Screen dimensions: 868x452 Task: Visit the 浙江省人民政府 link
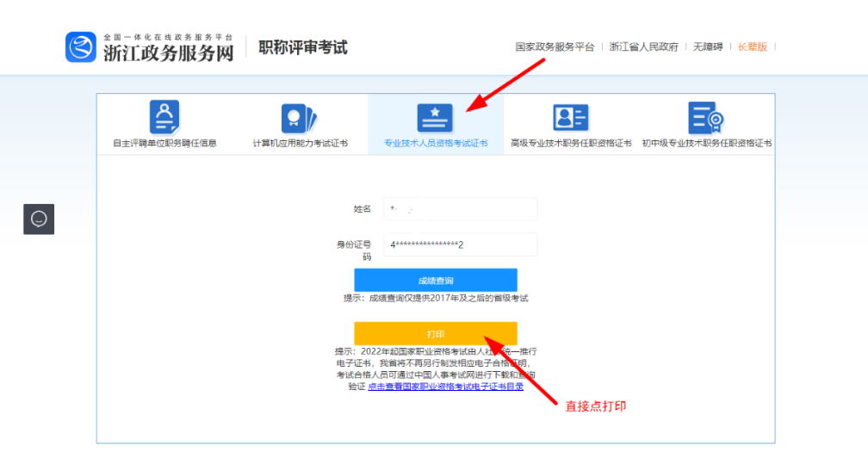point(643,47)
